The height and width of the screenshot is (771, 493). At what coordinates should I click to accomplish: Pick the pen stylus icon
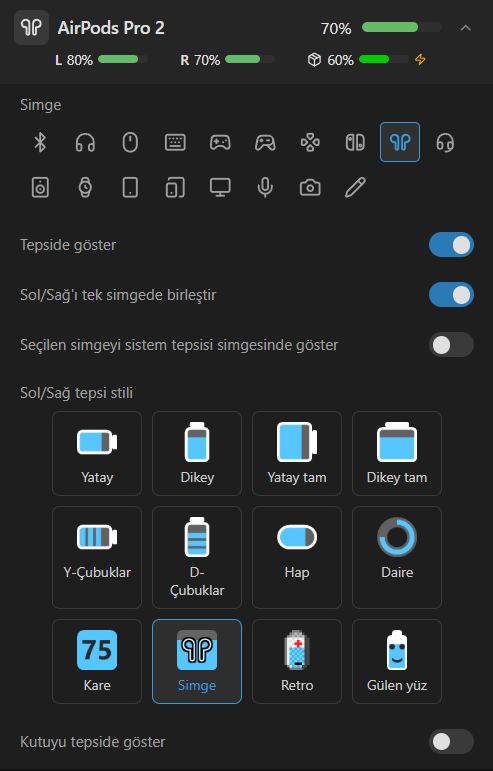(x=355, y=187)
